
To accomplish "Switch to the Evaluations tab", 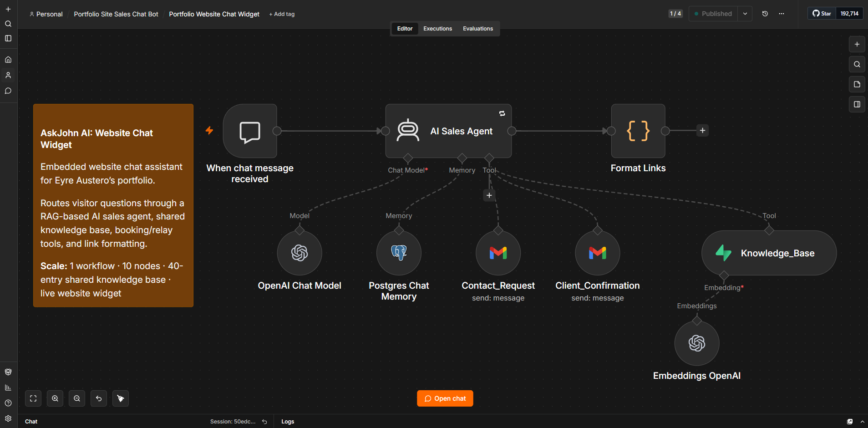I will coord(478,29).
